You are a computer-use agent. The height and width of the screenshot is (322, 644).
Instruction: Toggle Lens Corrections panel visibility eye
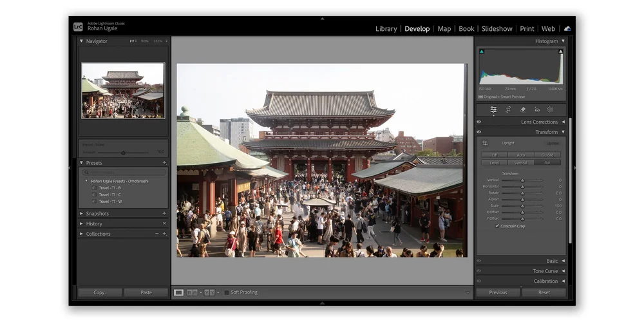pyautogui.click(x=479, y=122)
